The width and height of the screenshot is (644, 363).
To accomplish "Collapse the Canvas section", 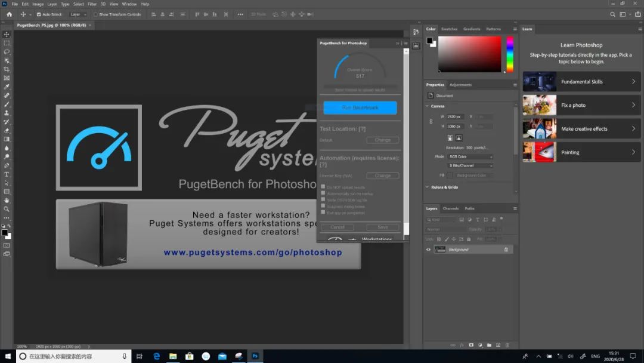I will [427, 106].
